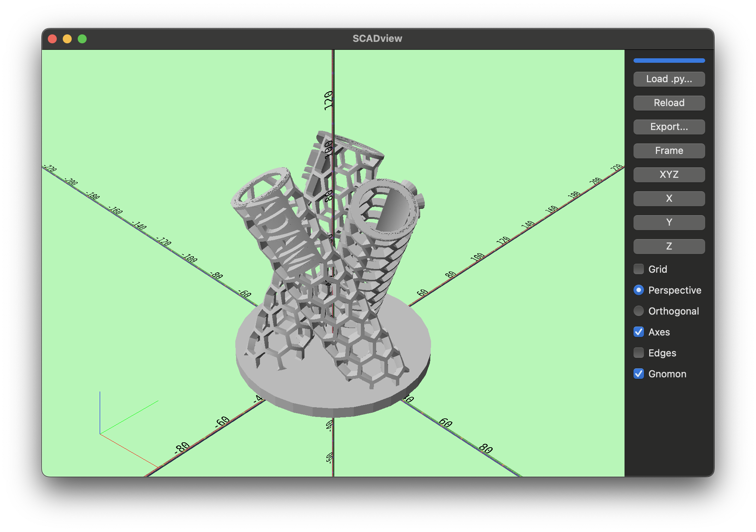Select the Z axis view

[669, 247]
